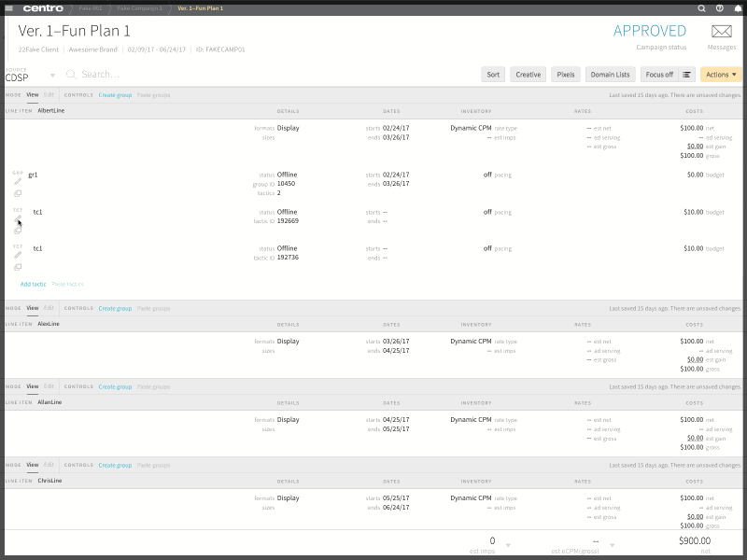Duplicate tactic tc1 using the copy icon
This screenshot has width=747, height=560.
click(18, 231)
